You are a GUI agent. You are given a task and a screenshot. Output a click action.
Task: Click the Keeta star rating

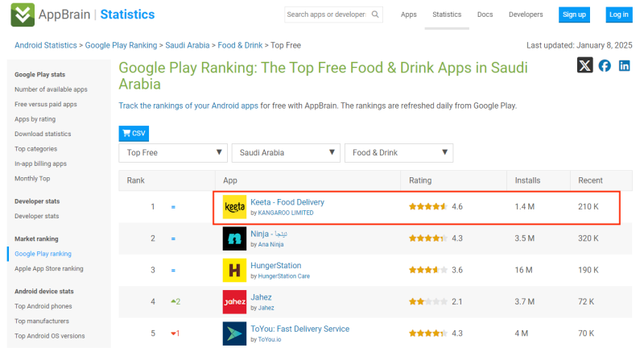[427, 207]
